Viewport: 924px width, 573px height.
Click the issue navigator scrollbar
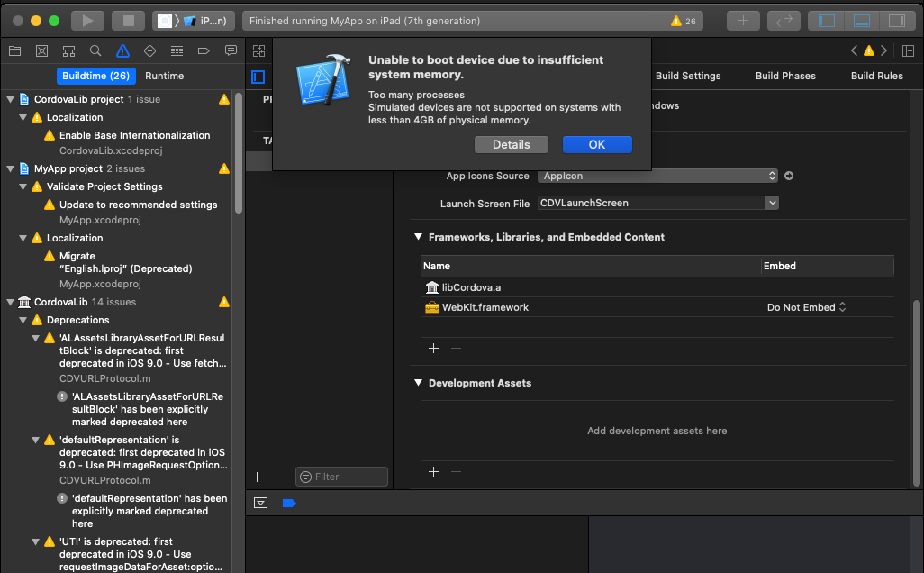point(239,153)
